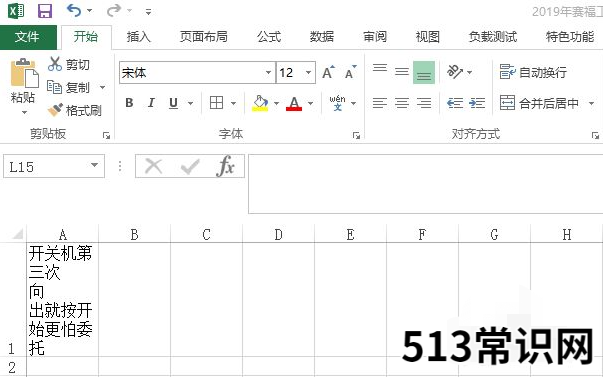Align text right
This screenshot has width=603, height=377.
pos(424,103)
